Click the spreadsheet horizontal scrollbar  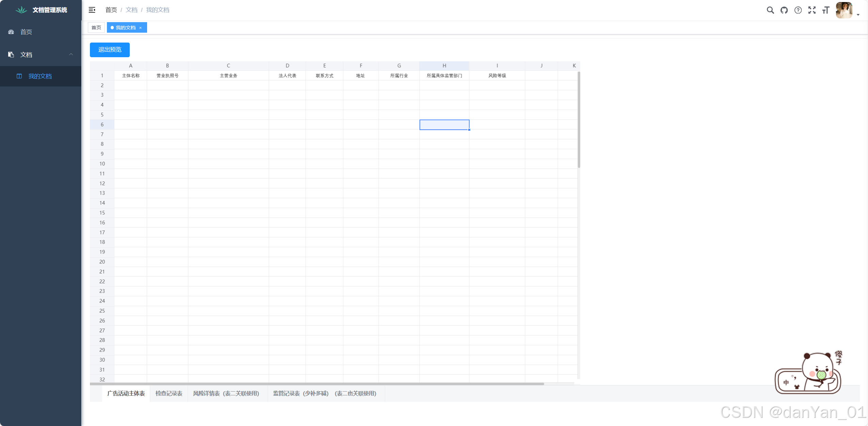click(317, 384)
